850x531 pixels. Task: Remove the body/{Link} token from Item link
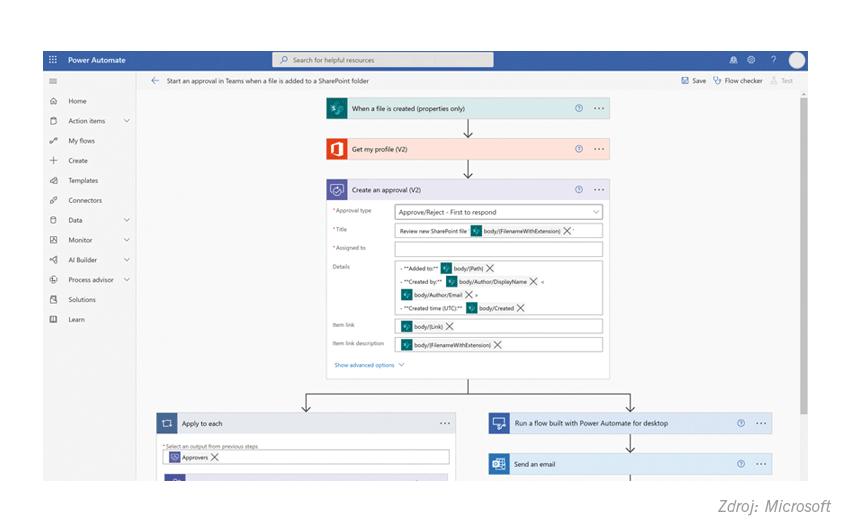tap(449, 326)
